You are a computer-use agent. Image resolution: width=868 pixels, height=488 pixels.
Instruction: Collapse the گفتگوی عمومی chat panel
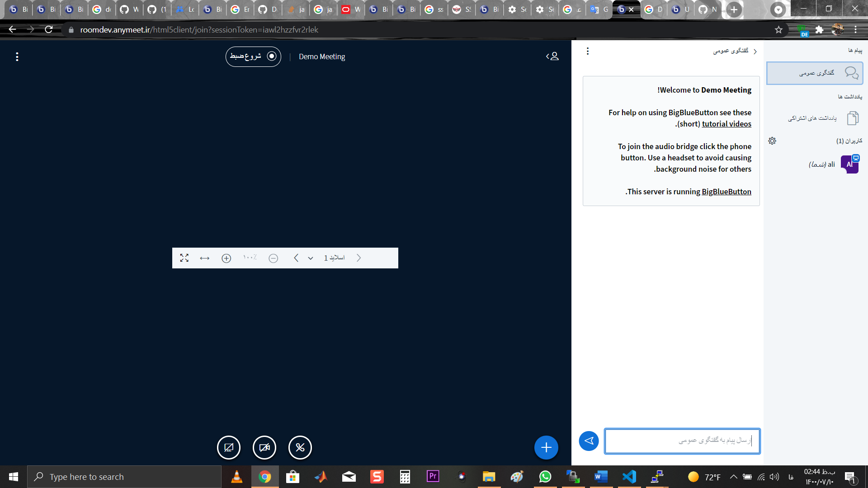tap(755, 51)
